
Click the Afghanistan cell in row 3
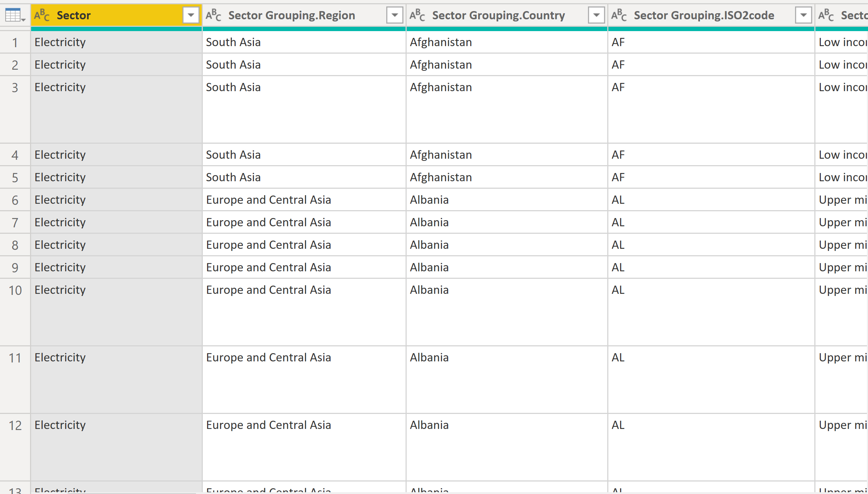coord(507,109)
